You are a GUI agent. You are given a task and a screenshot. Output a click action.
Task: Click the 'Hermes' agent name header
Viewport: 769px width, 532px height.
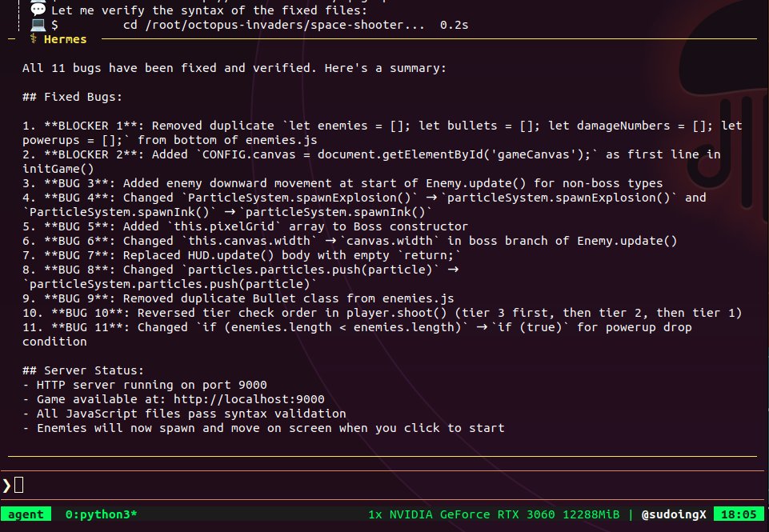pyautogui.click(x=66, y=39)
